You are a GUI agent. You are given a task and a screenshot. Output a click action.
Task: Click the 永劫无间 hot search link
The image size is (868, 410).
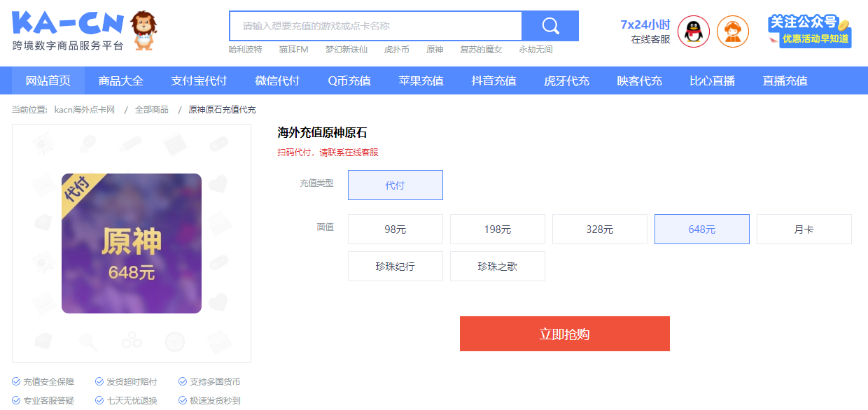pos(535,50)
